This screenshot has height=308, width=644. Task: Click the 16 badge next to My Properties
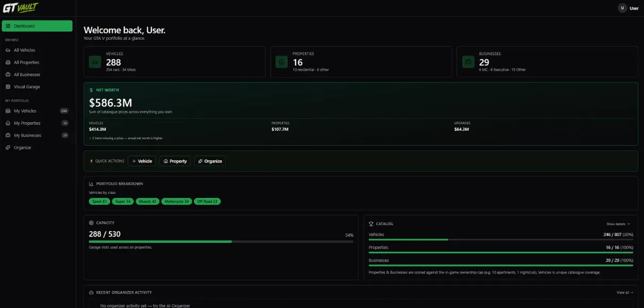coord(65,123)
